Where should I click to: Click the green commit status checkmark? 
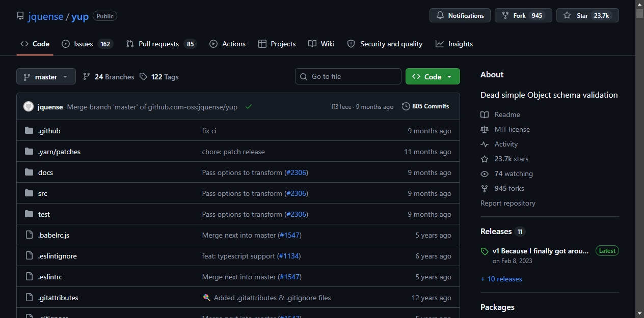(x=249, y=107)
